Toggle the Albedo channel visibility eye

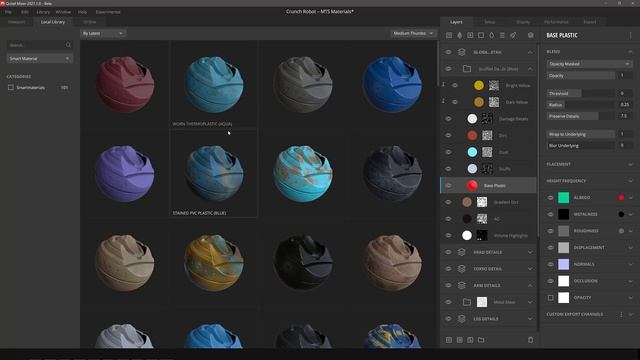pos(551,198)
